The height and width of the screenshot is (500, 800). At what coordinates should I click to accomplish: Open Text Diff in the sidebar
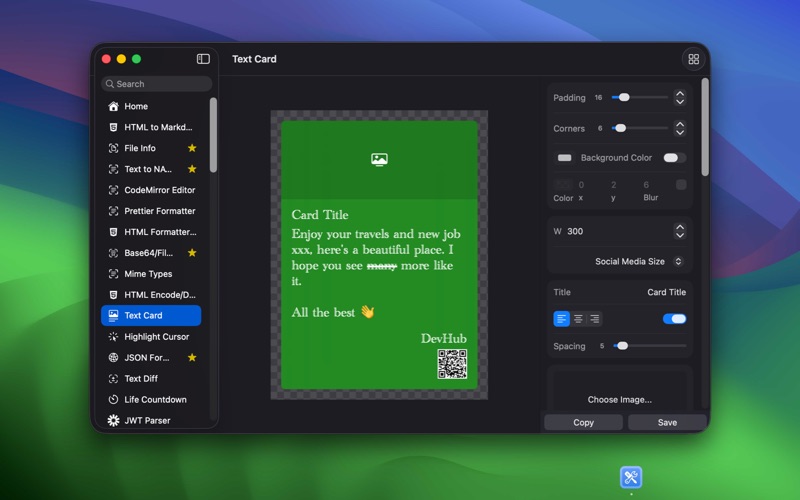click(x=141, y=379)
